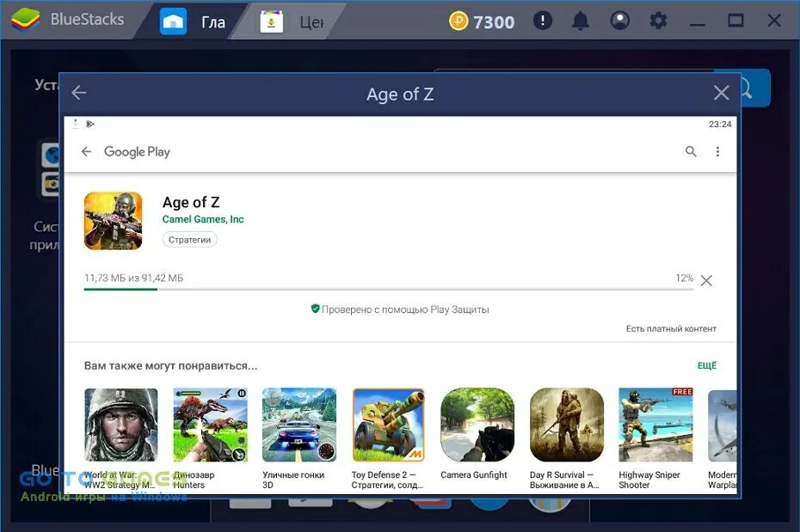Switch to the App Center tab
Screen dimensions: 800x532
tap(292, 21)
